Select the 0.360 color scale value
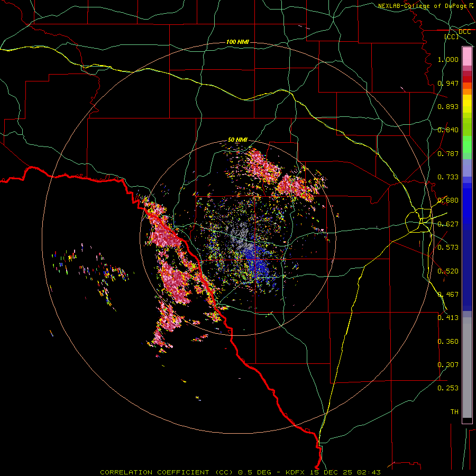 [448, 342]
